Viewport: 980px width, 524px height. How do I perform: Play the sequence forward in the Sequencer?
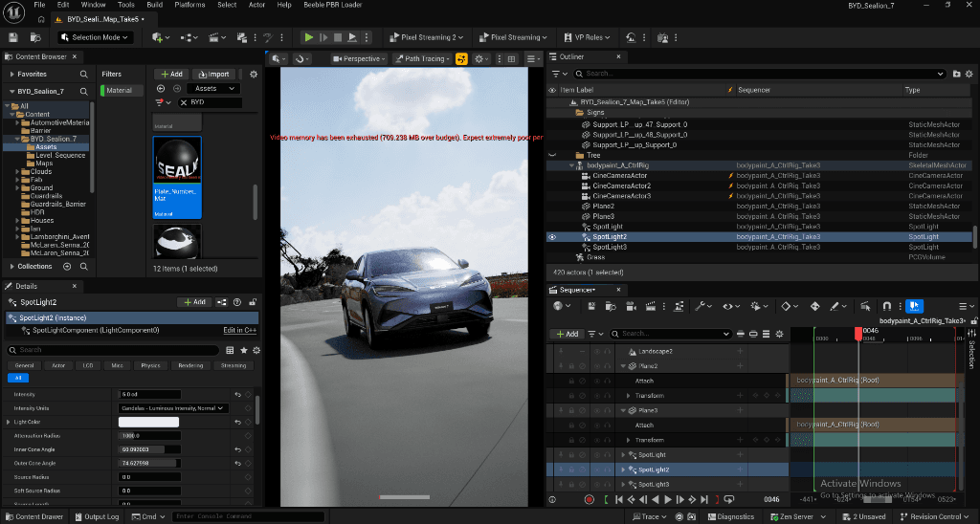pyautogui.click(x=667, y=500)
